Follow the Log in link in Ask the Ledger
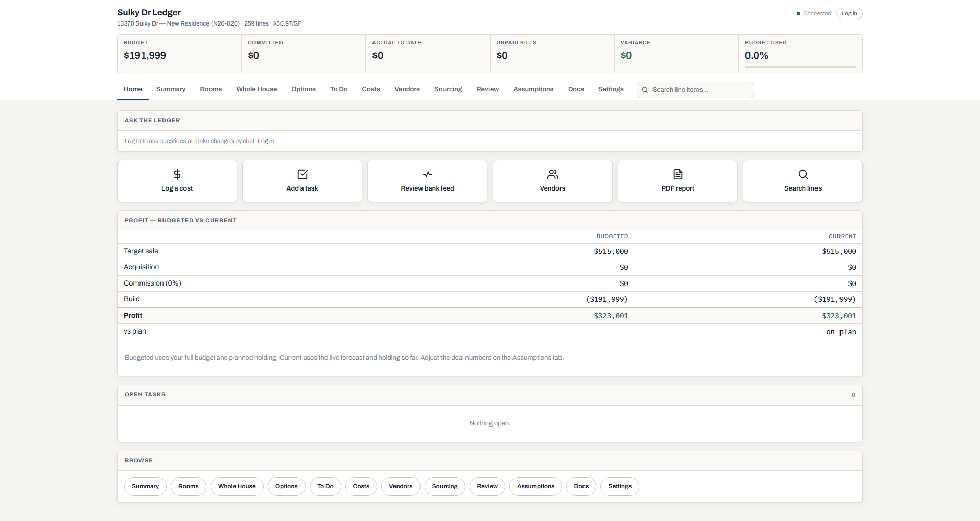Screen dimensions: 980x521 [x=266, y=141]
